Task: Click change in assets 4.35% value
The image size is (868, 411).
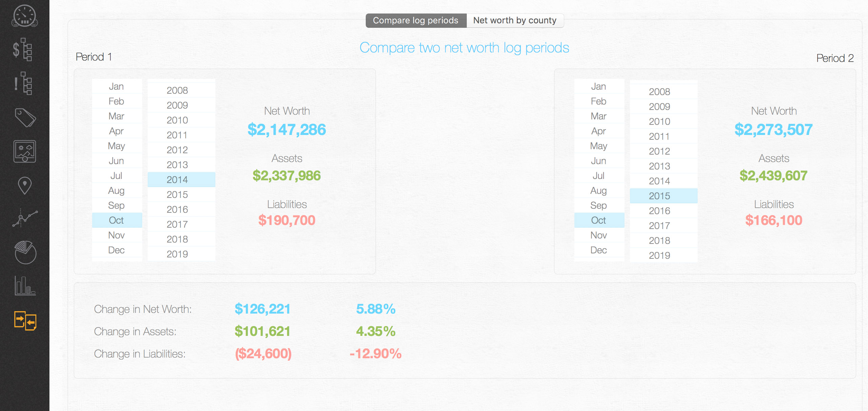Action: [376, 331]
